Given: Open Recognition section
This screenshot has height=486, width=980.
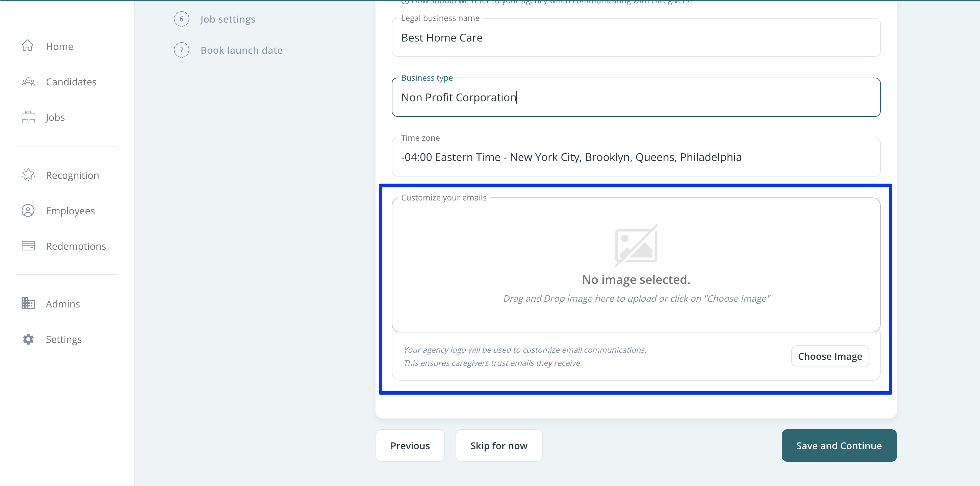Looking at the screenshot, I should pyautogui.click(x=73, y=175).
